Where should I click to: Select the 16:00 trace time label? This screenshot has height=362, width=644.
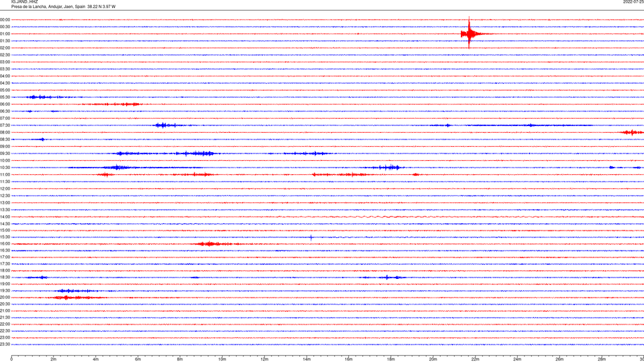5,244
